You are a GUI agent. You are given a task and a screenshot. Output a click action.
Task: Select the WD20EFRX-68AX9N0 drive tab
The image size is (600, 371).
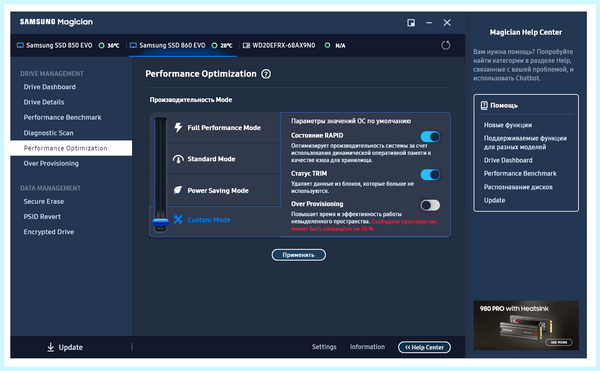[294, 46]
